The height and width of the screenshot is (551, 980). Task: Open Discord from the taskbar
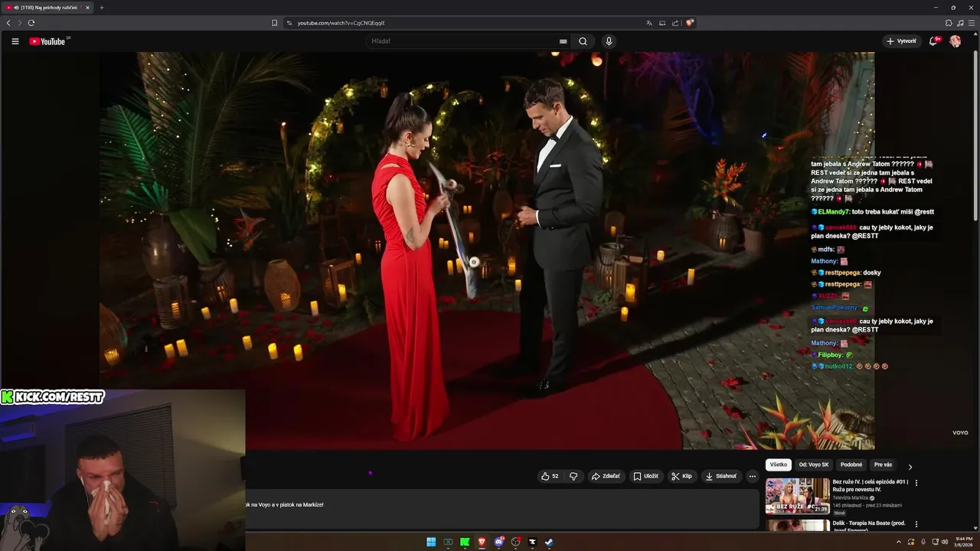[498, 542]
